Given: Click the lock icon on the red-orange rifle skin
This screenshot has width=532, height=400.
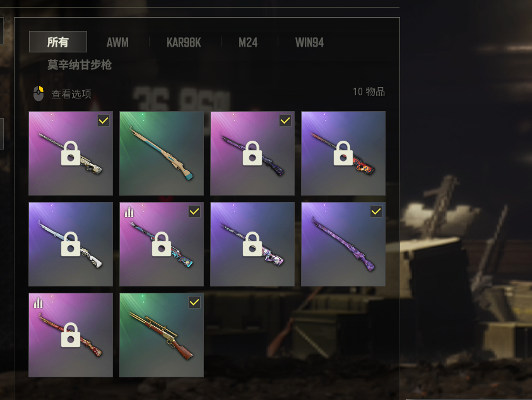Looking at the screenshot, I should click(343, 153).
